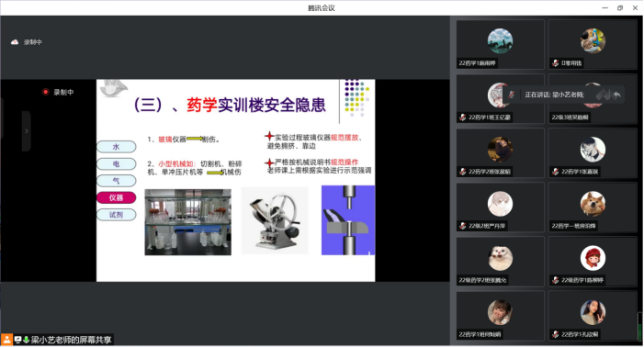Select the highlighted 仪器 button on slide

pyautogui.click(x=117, y=197)
